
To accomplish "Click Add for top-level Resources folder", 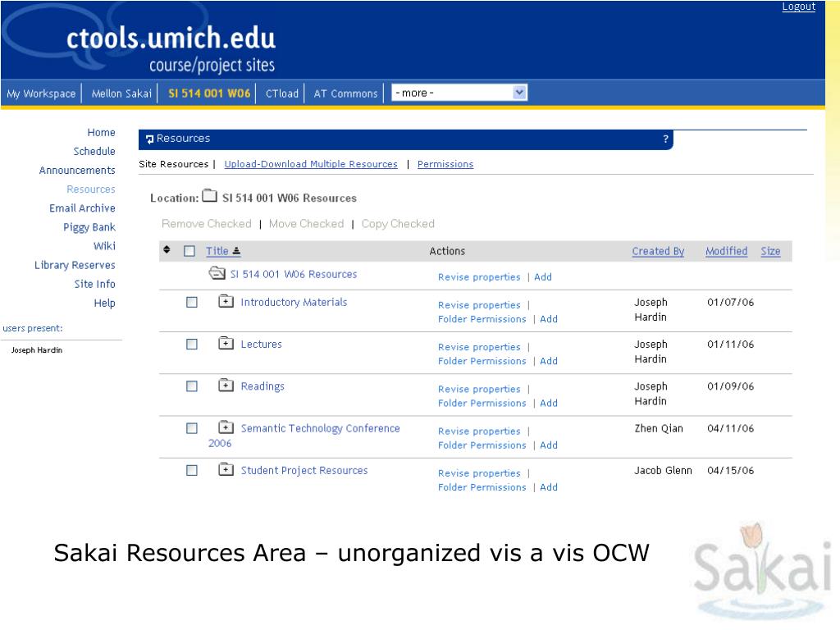I will point(543,277).
